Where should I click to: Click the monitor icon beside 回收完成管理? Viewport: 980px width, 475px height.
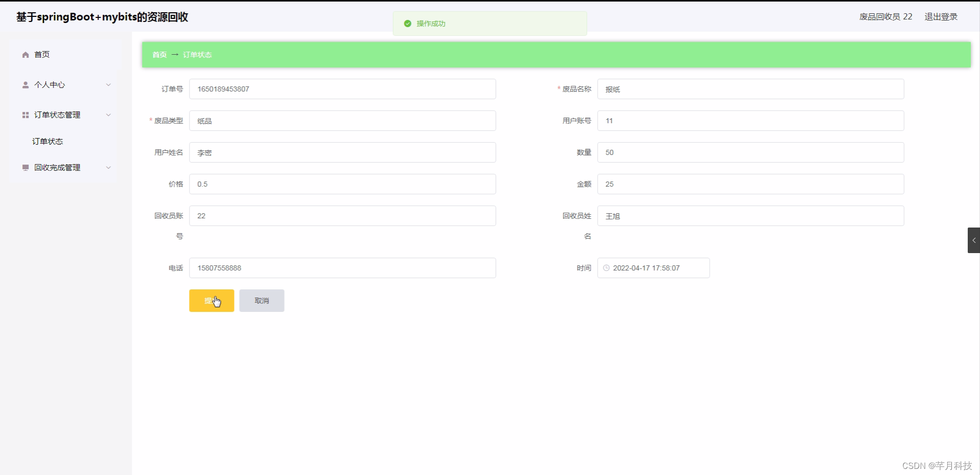click(x=25, y=167)
